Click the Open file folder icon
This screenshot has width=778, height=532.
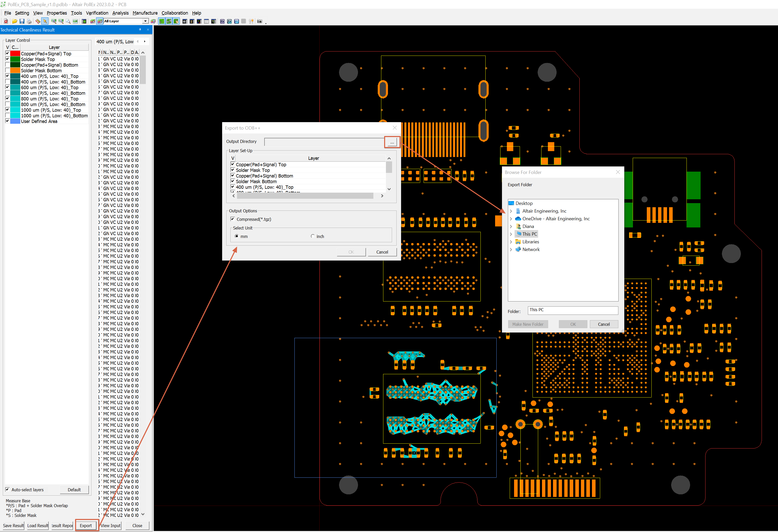click(14, 21)
